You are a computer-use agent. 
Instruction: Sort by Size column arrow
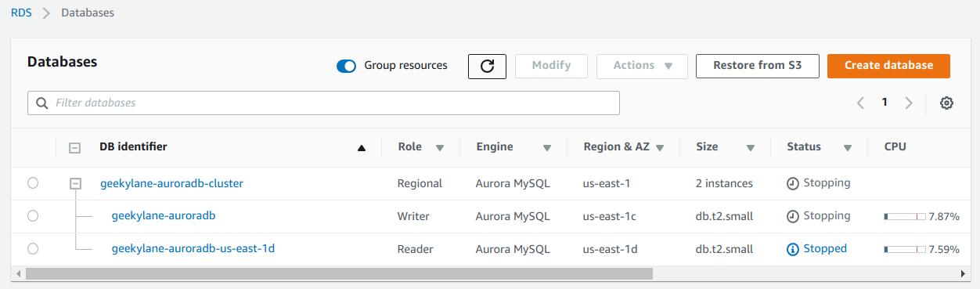(751, 147)
